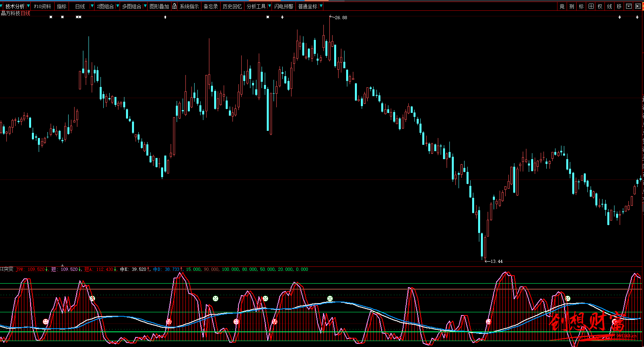Click the first star marker above the chart
This screenshot has width=644, height=347.
click(51, 17)
